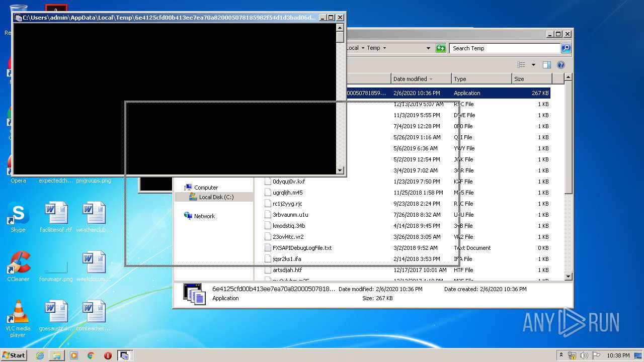This screenshot has height=362, width=644.
Task: Expand Temp breadcrumb dropdown arrow
Action: (384, 48)
